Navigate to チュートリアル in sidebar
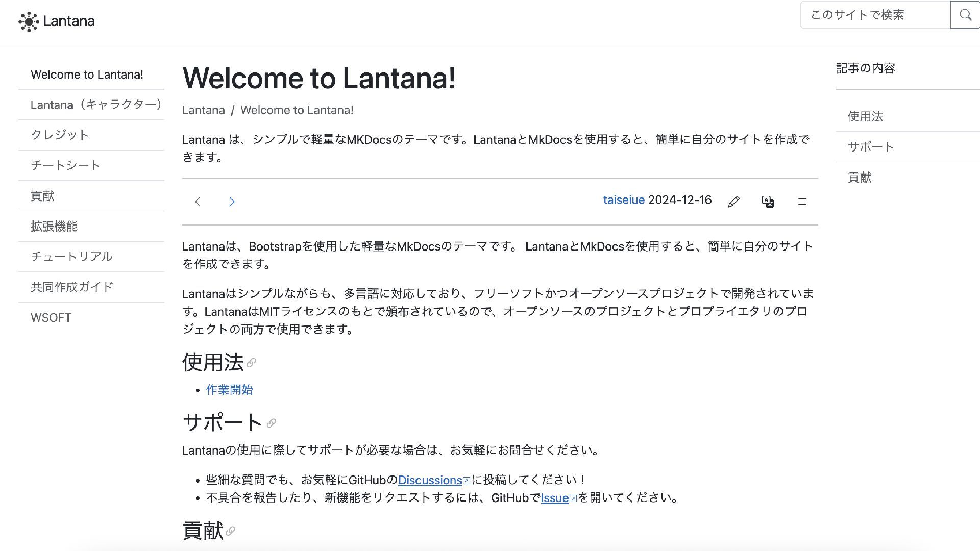The width and height of the screenshot is (980, 551). tap(71, 256)
